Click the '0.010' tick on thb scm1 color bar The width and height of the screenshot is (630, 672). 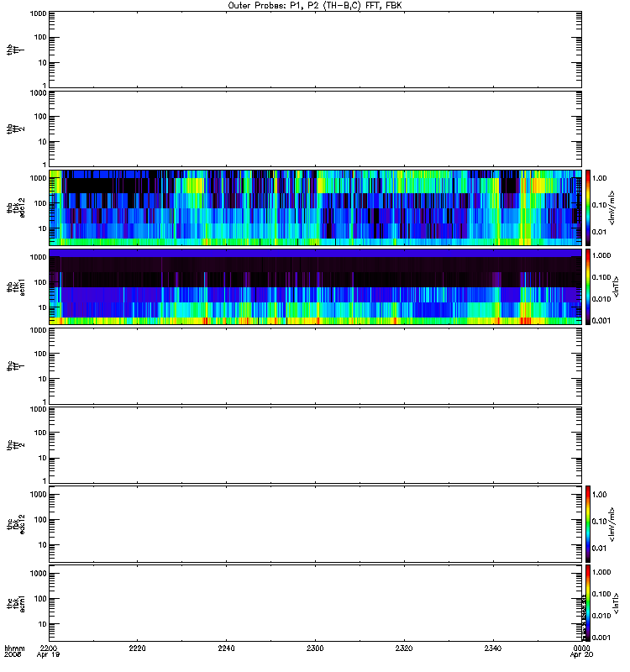[601, 299]
